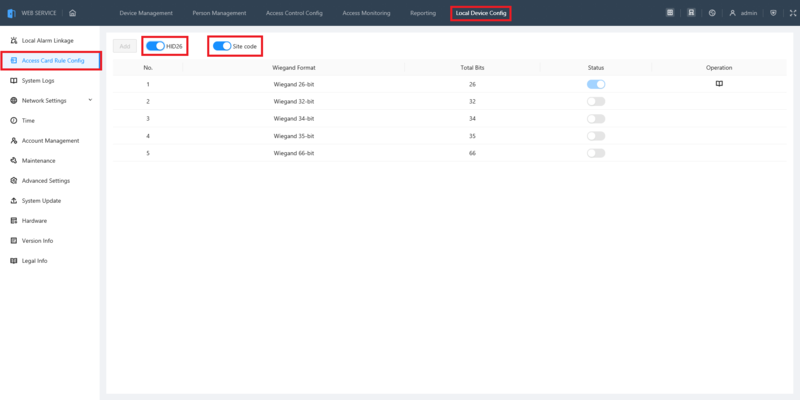The width and height of the screenshot is (800, 400).
Task: Click the Access Card Rule Config icon
Action: tap(14, 60)
